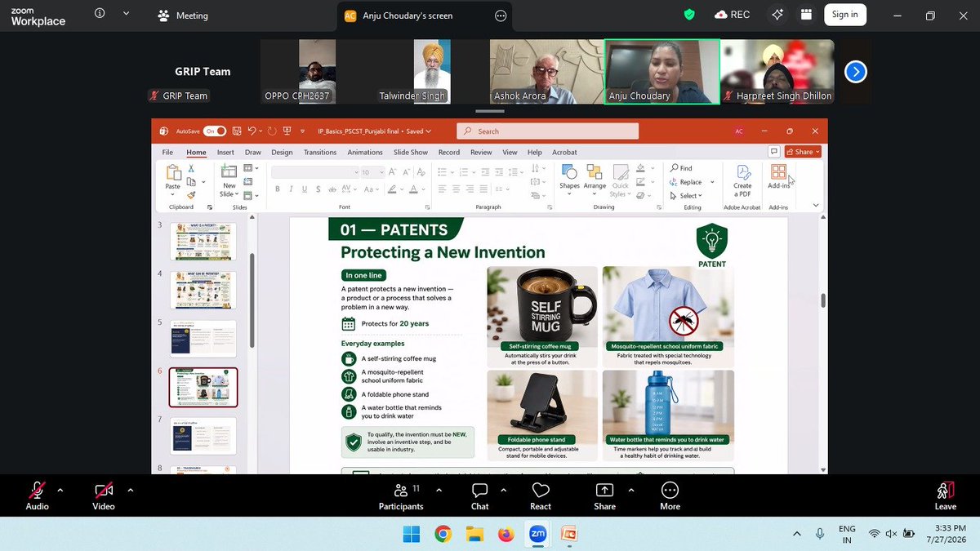Open the meeting information icon
This screenshot has height=551, width=980.
(100, 14)
